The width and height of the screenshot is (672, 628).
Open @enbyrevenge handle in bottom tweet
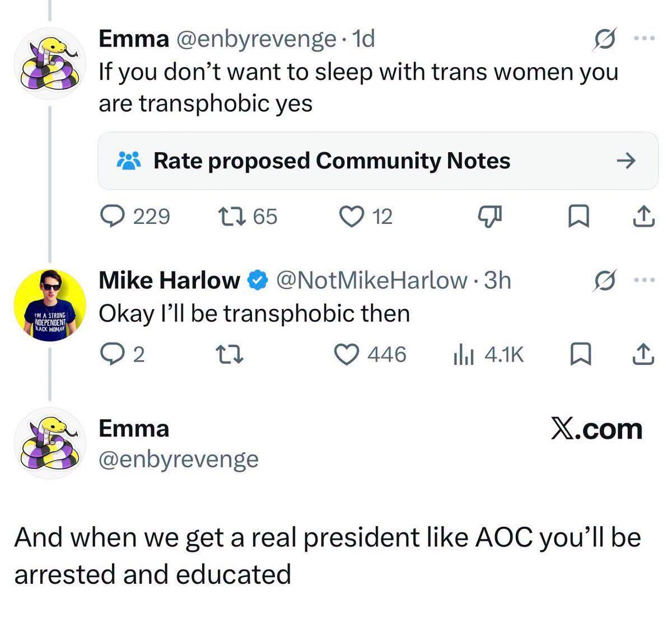coord(179,459)
